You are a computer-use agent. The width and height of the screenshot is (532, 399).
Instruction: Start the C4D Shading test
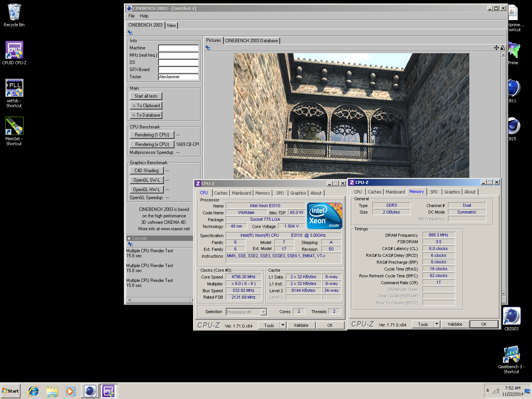tap(147, 171)
